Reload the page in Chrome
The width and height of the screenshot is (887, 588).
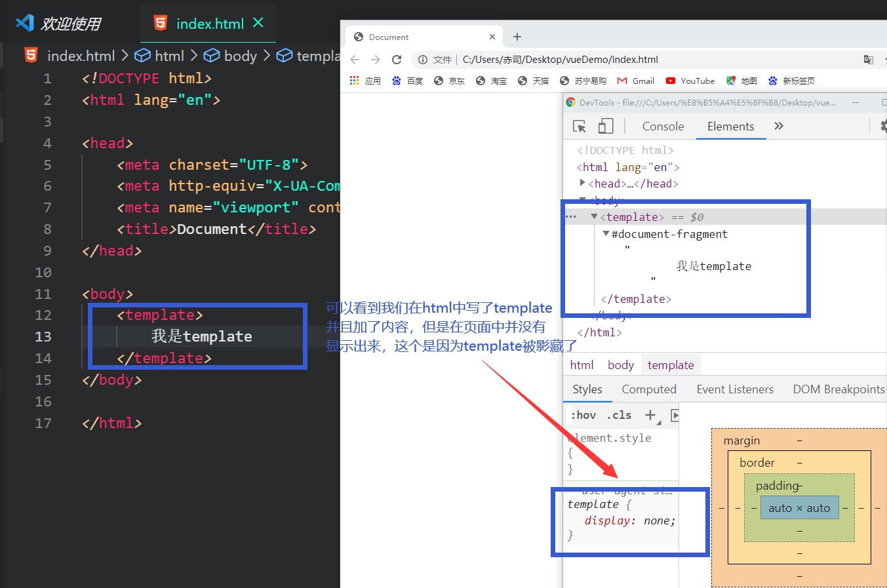click(x=397, y=60)
